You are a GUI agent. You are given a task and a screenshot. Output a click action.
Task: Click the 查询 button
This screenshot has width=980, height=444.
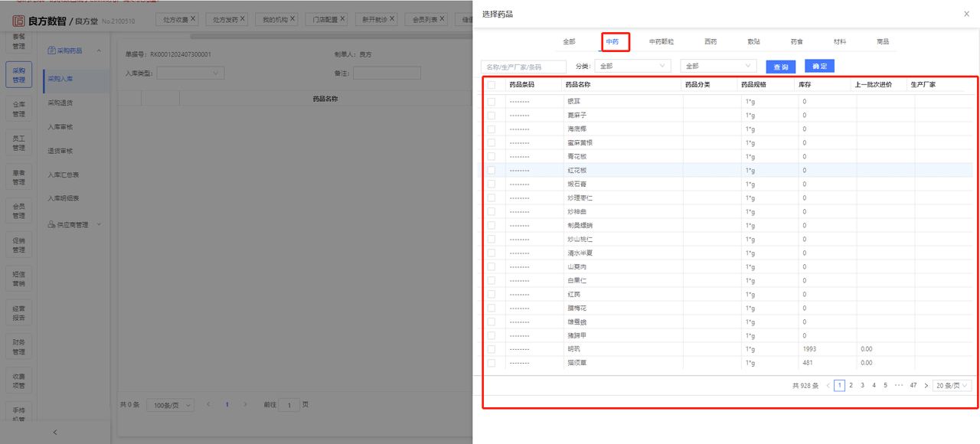click(781, 67)
